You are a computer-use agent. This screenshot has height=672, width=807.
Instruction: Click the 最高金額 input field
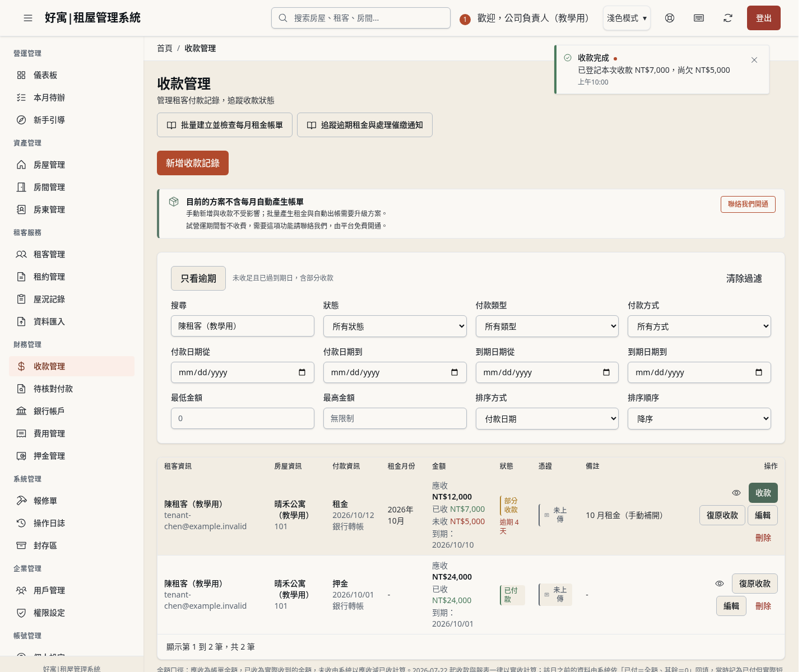(395, 418)
